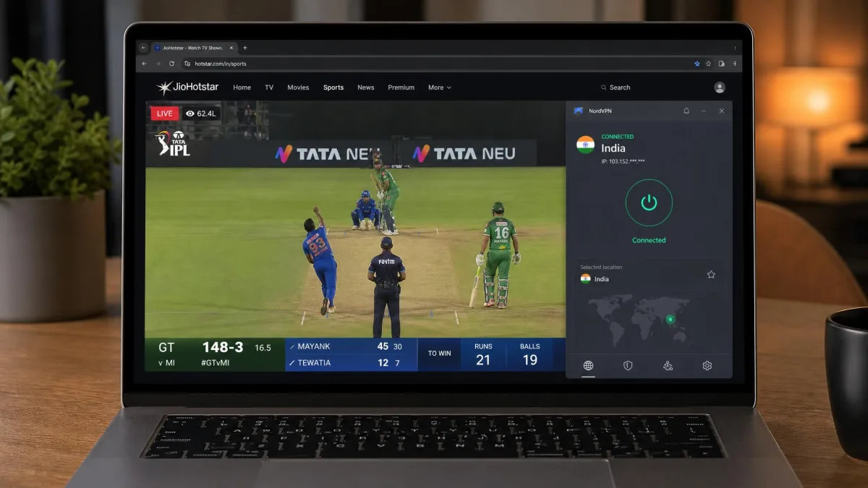Open NordVPN globe locations tab
Screen dimensions: 868x488
click(588, 366)
